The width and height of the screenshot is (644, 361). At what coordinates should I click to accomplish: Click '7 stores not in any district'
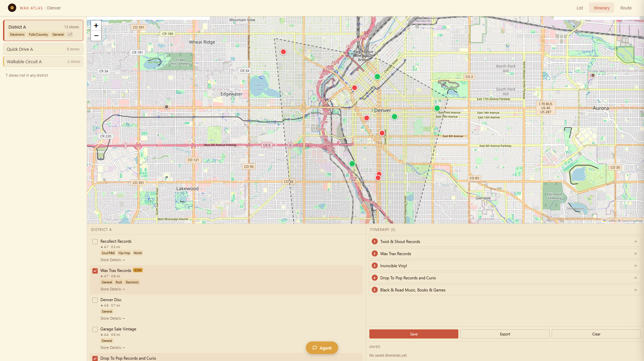tap(27, 75)
